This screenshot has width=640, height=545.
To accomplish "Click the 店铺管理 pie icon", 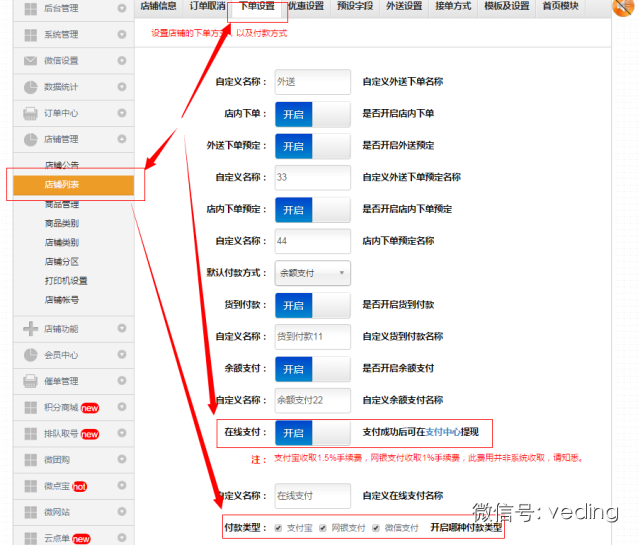I will pyautogui.click(x=31, y=140).
